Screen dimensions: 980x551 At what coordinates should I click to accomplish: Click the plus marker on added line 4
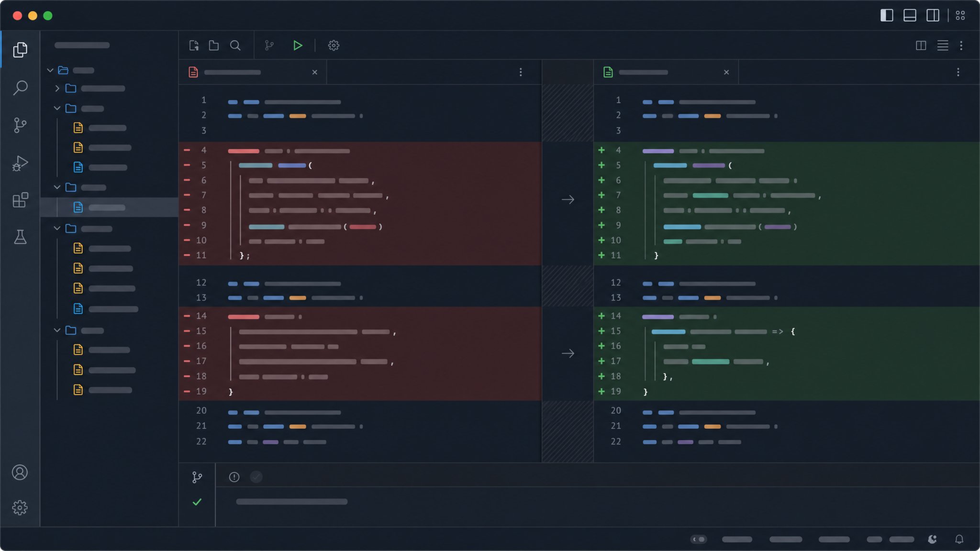pyautogui.click(x=601, y=150)
